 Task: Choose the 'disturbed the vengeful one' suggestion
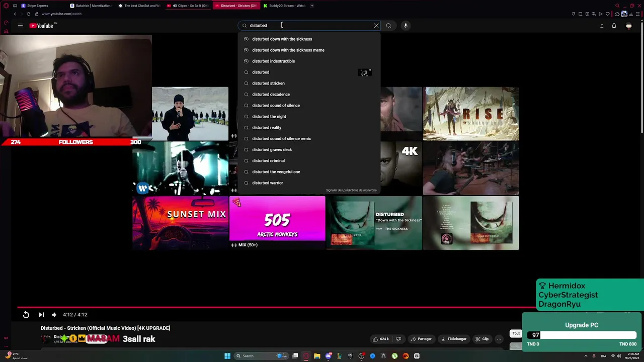309,172
